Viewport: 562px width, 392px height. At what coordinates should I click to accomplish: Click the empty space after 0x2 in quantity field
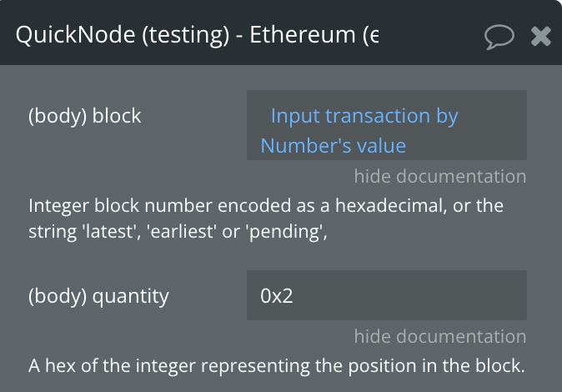click(409, 295)
